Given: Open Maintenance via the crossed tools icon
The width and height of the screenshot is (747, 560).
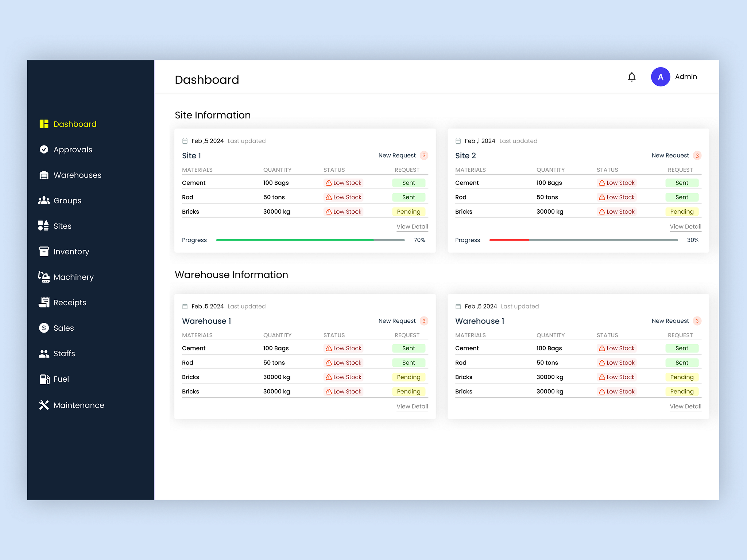Looking at the screenshot, I should click(x=44, y=405).
